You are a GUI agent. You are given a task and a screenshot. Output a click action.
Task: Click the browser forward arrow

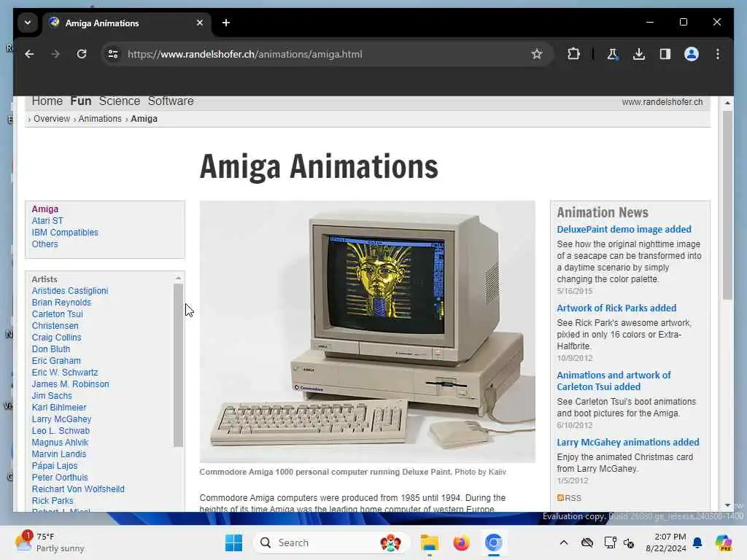55,54
